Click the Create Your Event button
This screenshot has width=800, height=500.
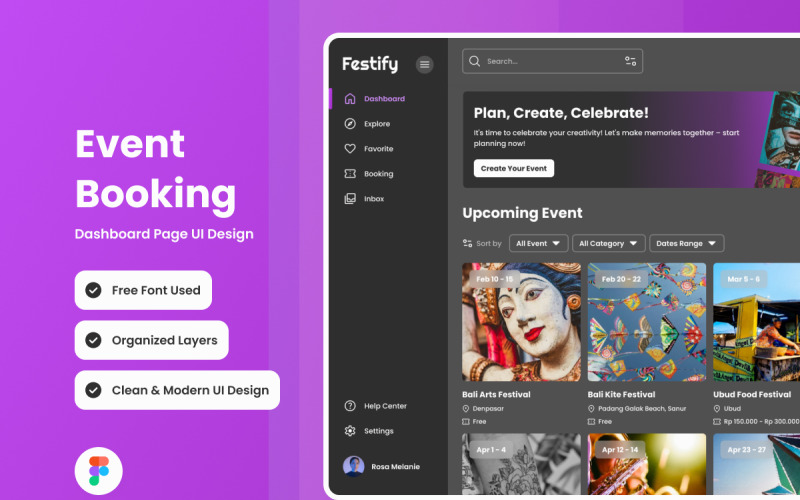click(513, 168)
